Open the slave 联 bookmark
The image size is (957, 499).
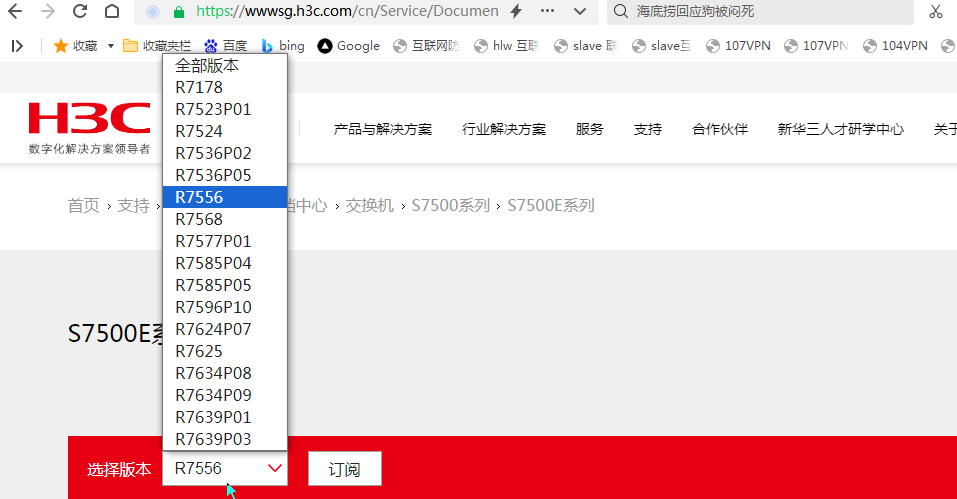(x=585, y=46)
